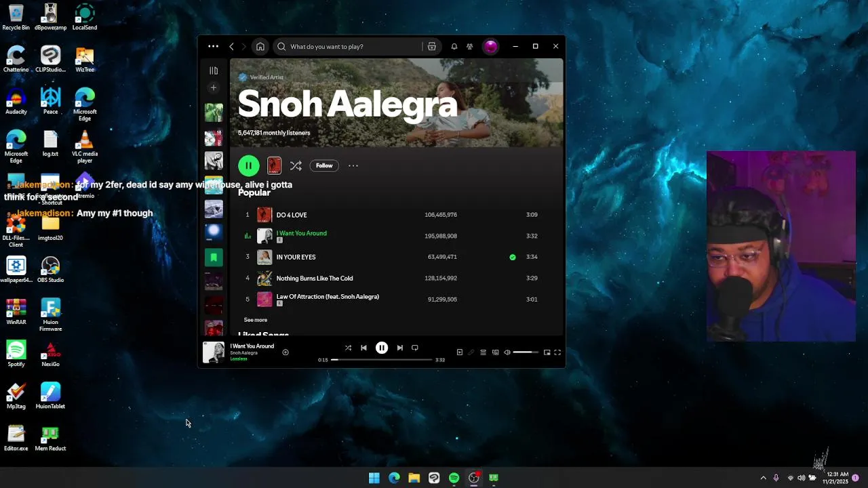Open Microsoft Edge from the taskbar
The height and width of the screenshot is (488, 868).
coord(394,478)
